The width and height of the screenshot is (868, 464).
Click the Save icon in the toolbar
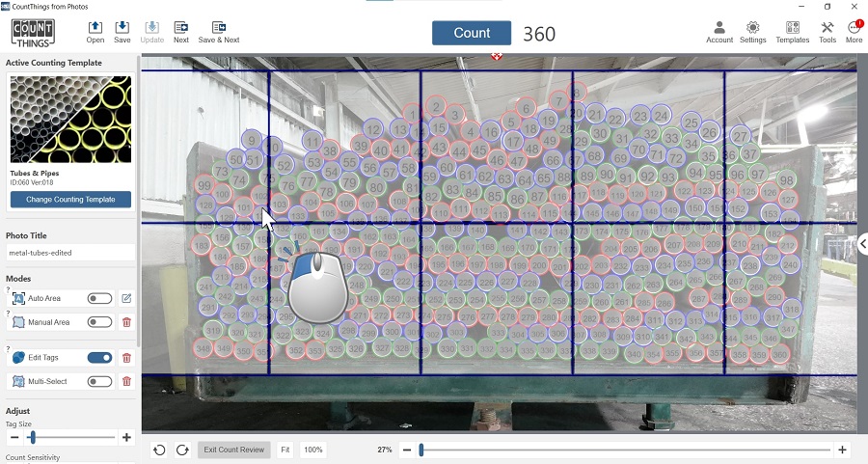coord(122,28)
